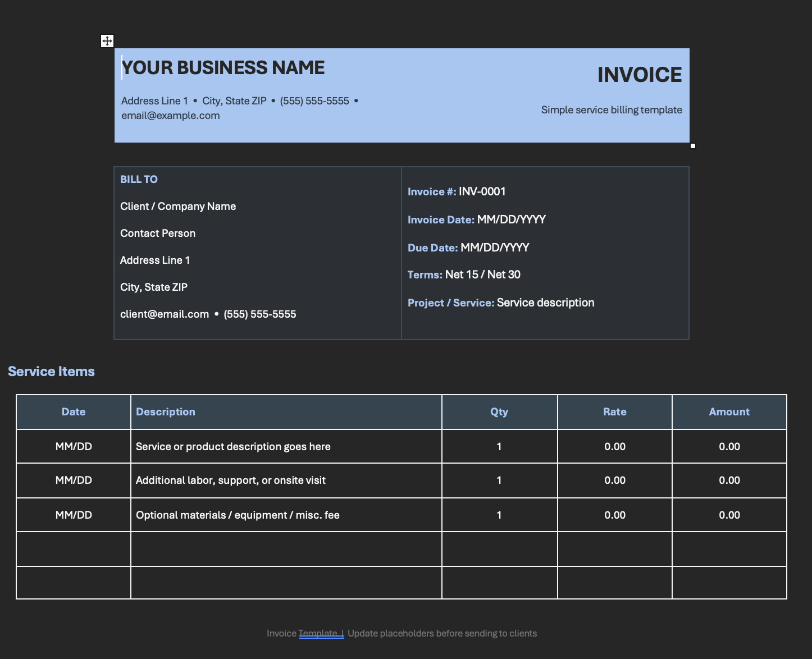Click 'Optional materials / equipment / misc. fee'

(238, 515)
